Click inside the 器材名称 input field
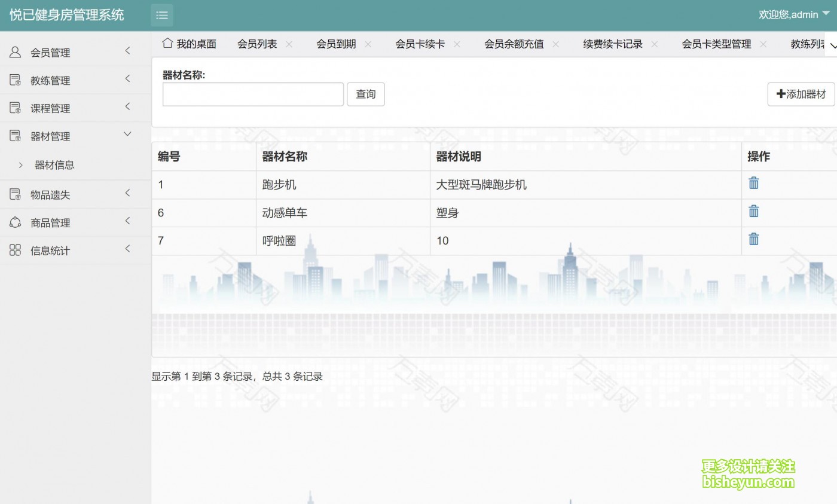 point(252,94)
